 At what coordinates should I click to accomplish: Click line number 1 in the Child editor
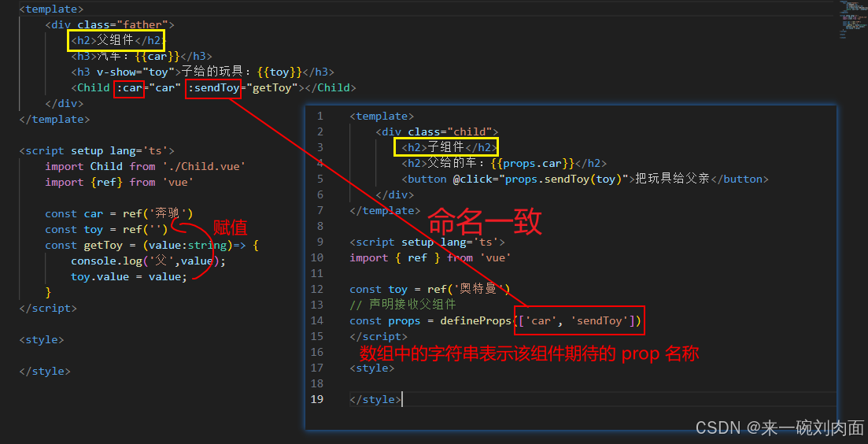click(319, 117)
